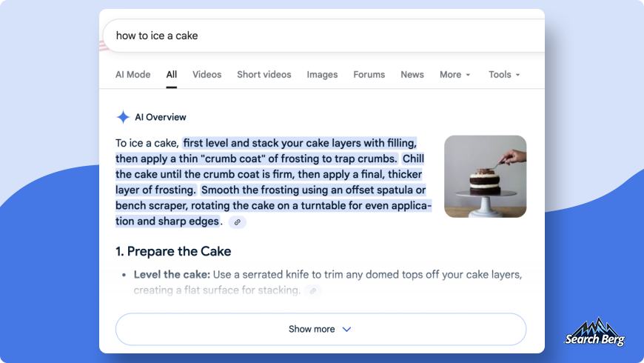Open the Tools dropdown menu
This screenshot has width=644, height=363.
(x=504, y=75)
